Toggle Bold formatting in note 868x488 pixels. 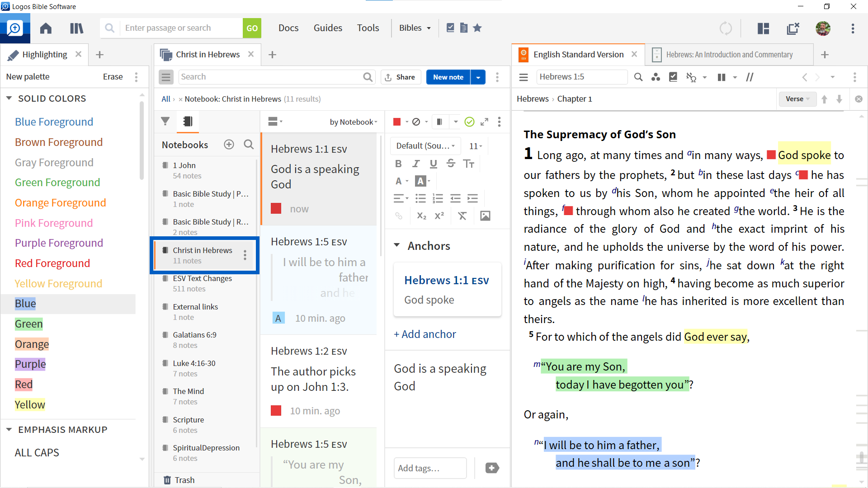pos(398,164)
